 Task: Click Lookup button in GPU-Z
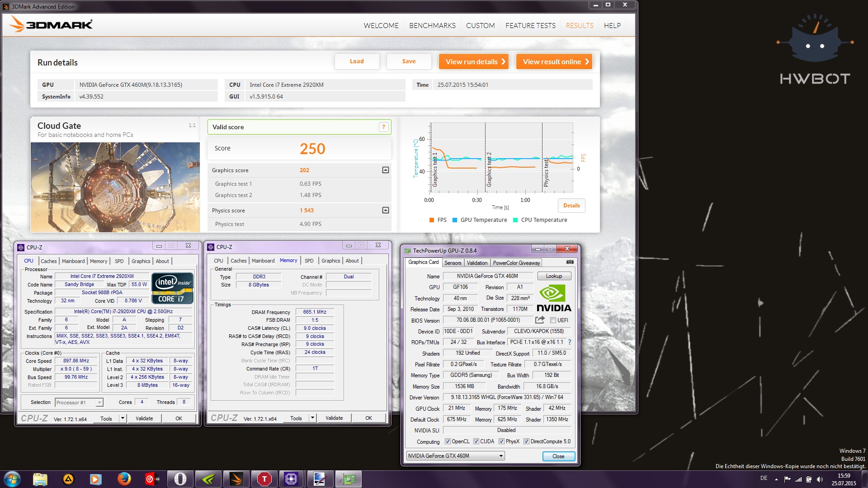(554, 276)
